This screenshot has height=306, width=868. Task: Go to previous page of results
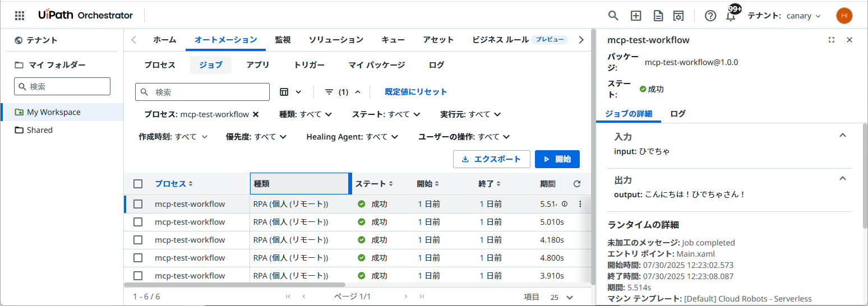point(304,297)
